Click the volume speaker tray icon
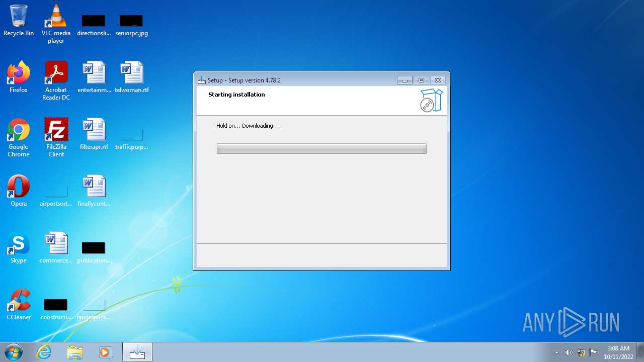644x362 pixels. 569,352
